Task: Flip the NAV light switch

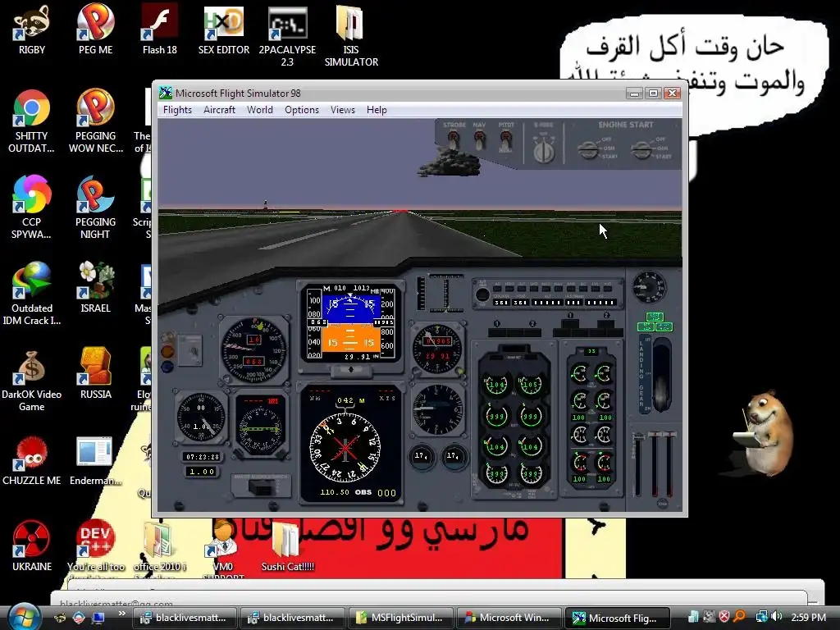Action: coord(479,140)
